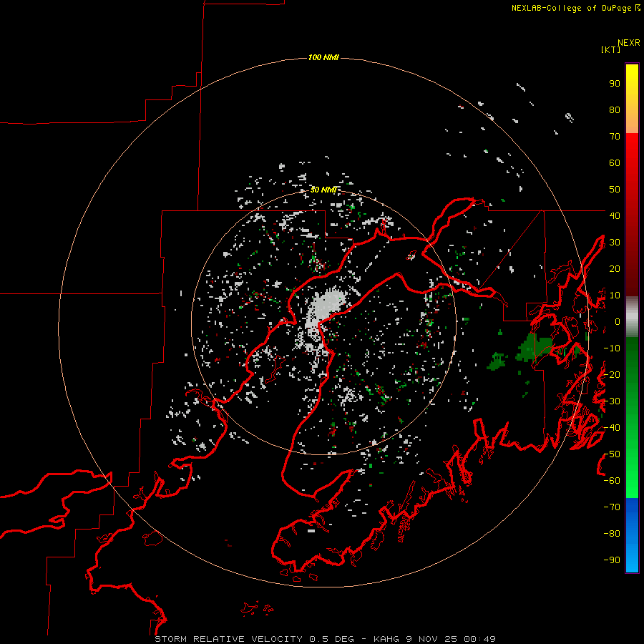Viewport: 644px width, 644px height.
Task: Click the -80 value on velocity scale
Action: point(612,534)
